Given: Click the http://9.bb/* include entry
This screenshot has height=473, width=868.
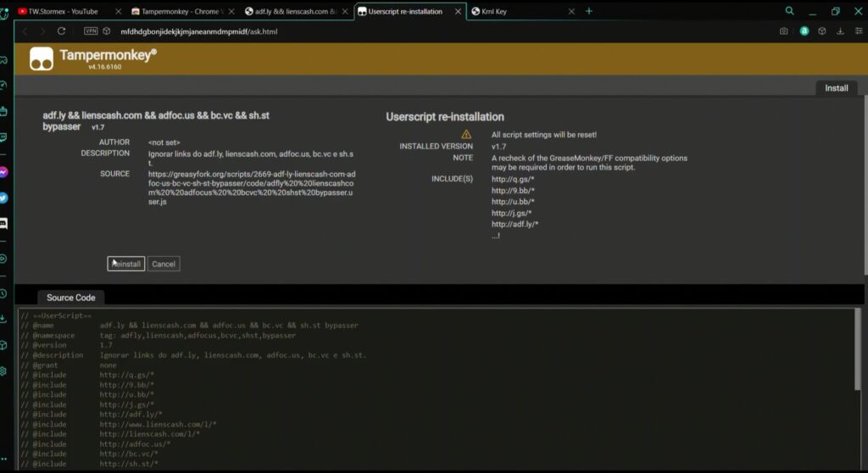Looking at the screenshot, I should (513, 190).
